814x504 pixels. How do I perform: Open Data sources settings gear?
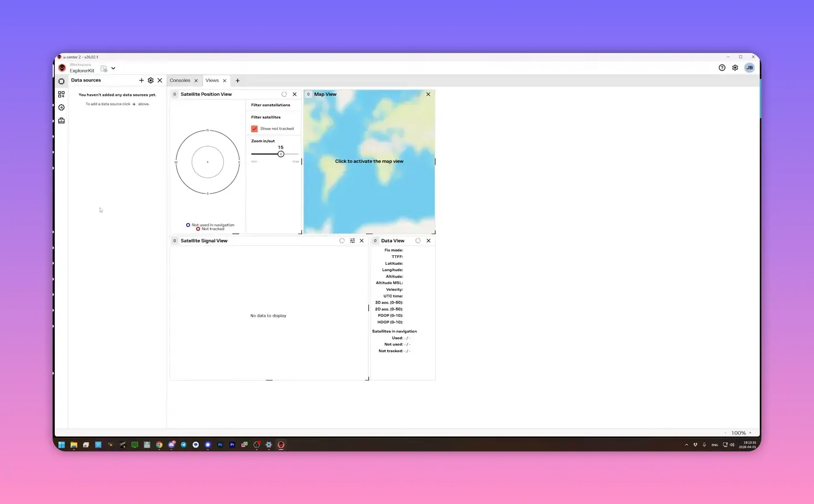coord(151,80)
